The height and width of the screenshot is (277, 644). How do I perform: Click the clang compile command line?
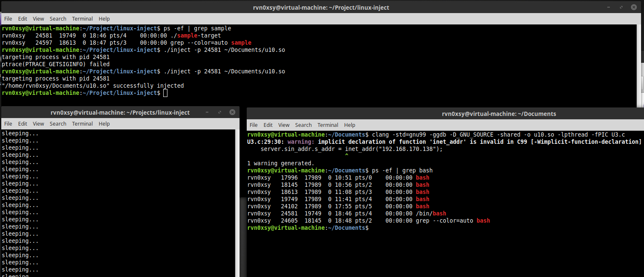[x=436, y=134]
